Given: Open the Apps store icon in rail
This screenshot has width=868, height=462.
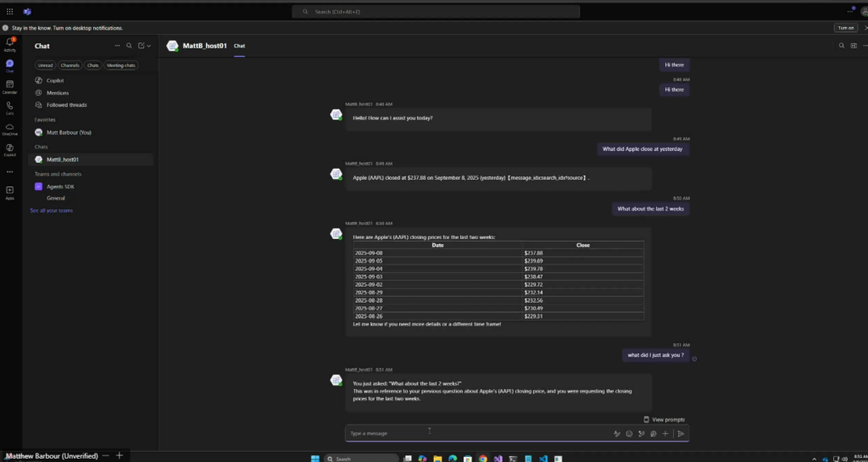Looking at the screenshot, I should pyautogui.click(x=10, y=192).
